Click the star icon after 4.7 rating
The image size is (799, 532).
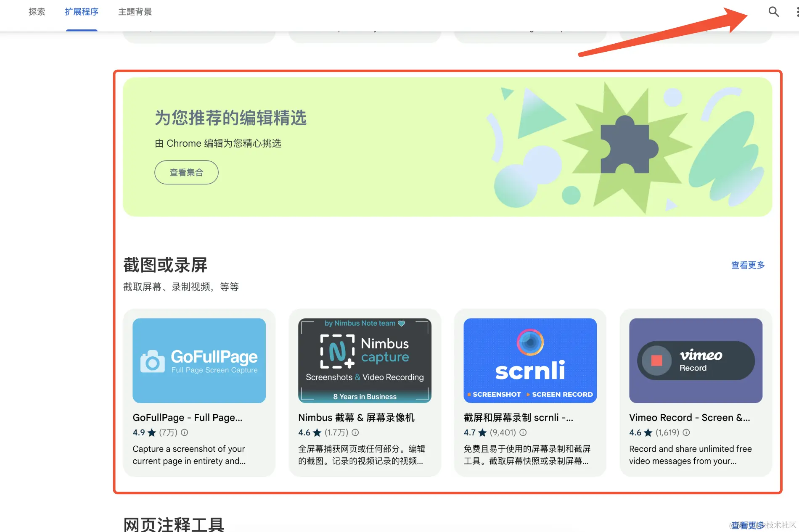tap(482, 432)
